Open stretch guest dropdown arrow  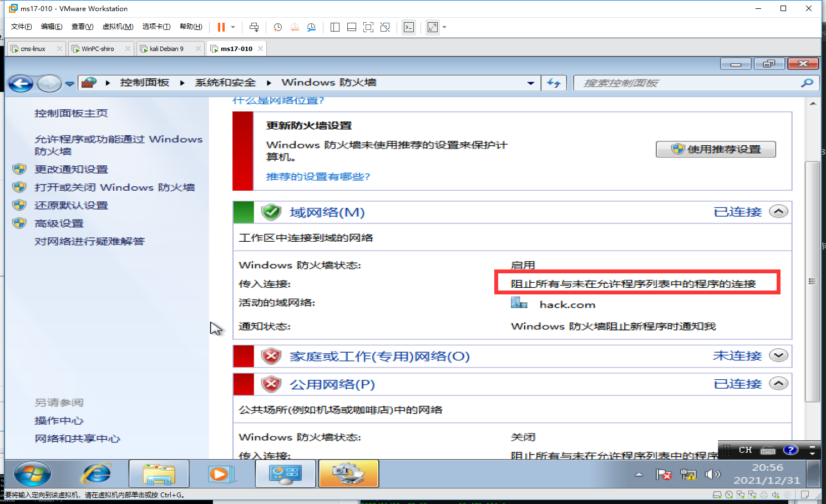444,27
